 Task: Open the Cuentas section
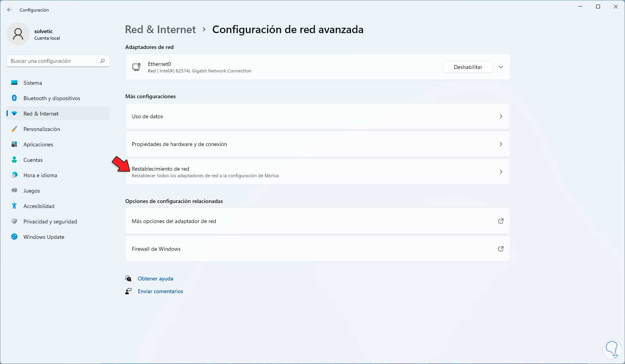point(58,160)
